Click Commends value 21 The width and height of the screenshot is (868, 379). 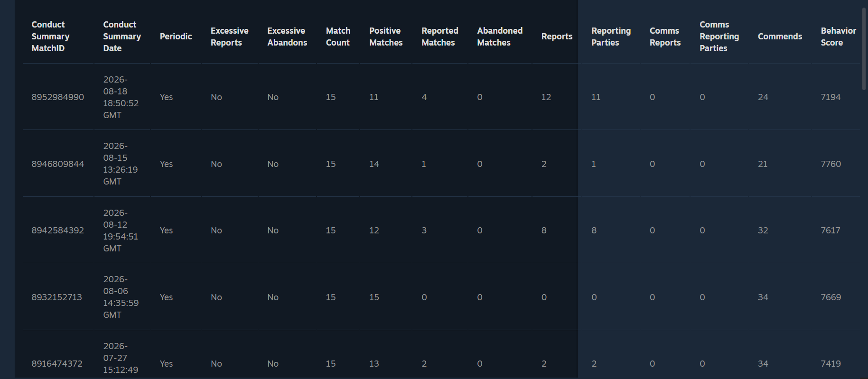(763, 164)
